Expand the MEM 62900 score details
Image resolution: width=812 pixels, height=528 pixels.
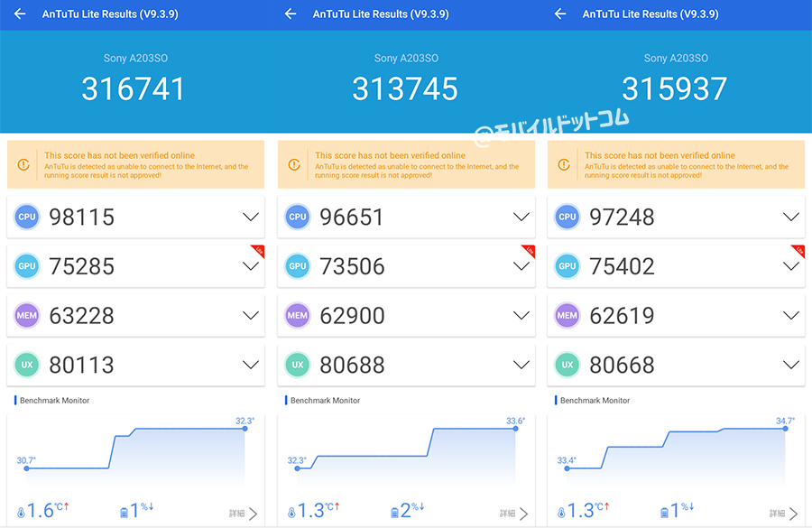(x=521, y=315)
